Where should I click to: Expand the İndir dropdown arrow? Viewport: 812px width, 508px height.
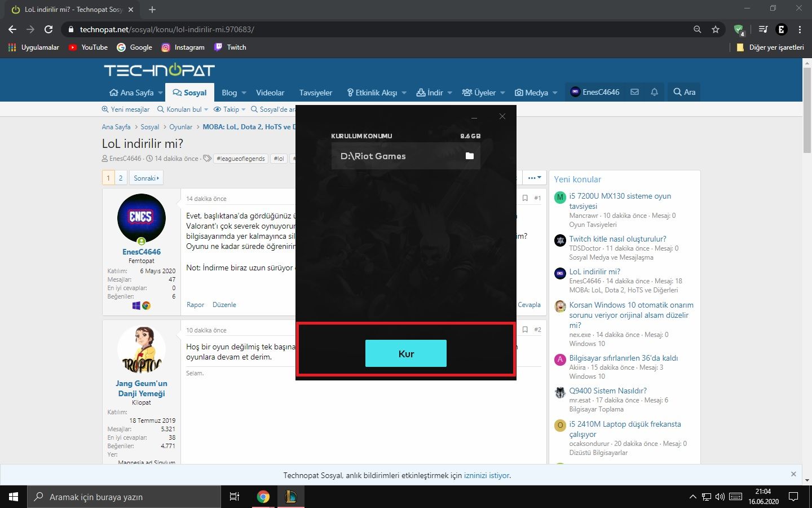450,93
